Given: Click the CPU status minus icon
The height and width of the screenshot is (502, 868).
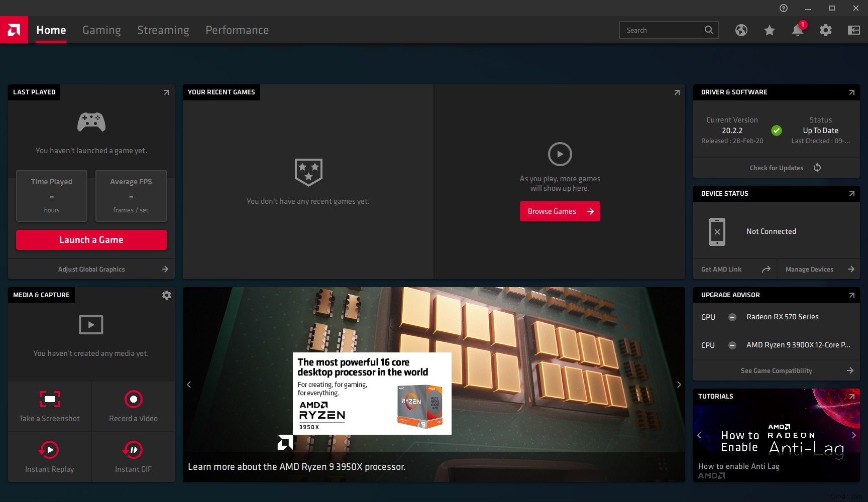Looking at the screenshot, I should coord(732,345).
